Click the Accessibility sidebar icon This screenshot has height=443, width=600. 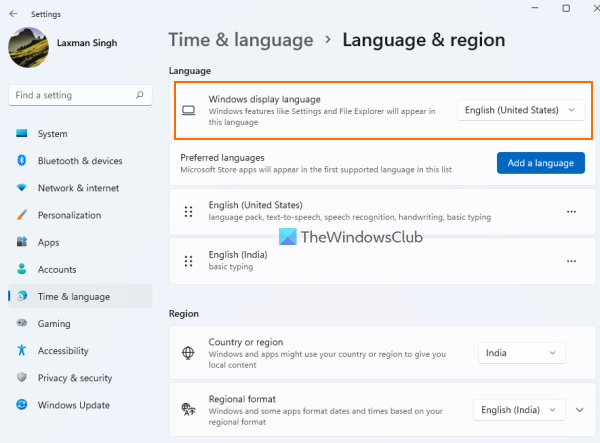(x=22, y=351)
